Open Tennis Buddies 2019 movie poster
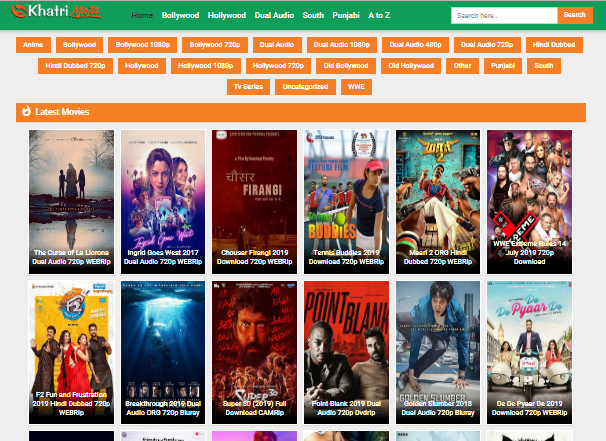The height and width of the screenshot is (441, 606). 346,202
